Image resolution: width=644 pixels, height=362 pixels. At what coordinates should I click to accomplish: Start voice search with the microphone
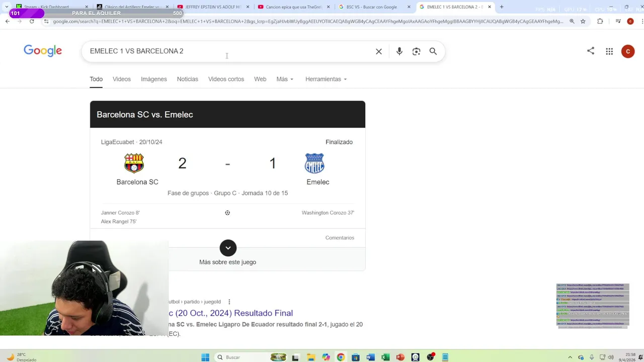coord(399,51)
